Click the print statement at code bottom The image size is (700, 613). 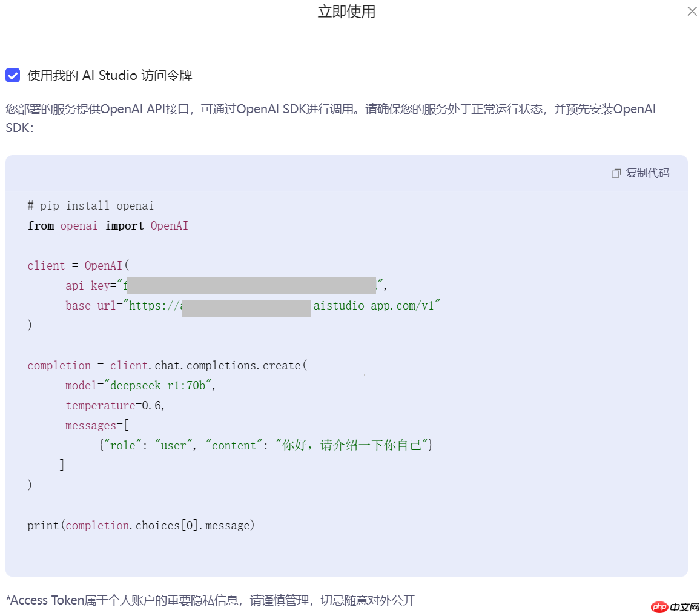[x=140, y=525]
